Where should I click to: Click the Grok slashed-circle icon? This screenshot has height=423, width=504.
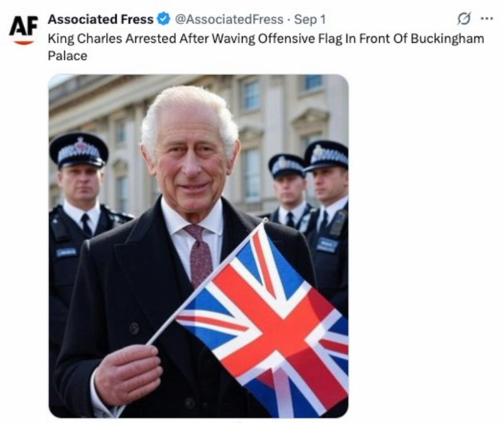464,19
